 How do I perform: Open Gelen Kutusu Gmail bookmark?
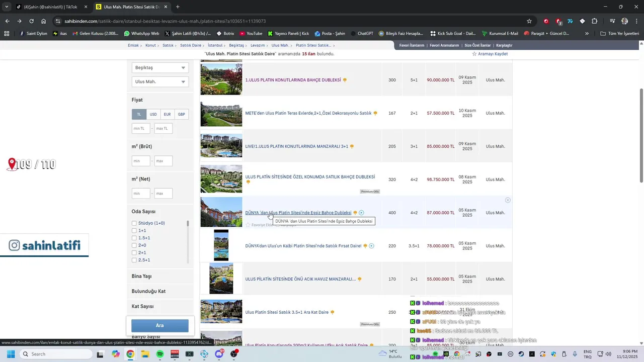[96, 34]
